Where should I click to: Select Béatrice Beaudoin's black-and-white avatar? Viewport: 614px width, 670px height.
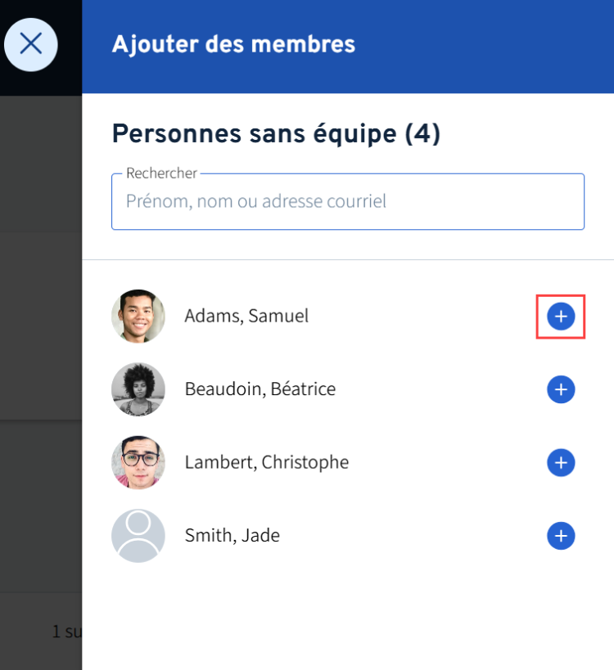pos(138,389)
